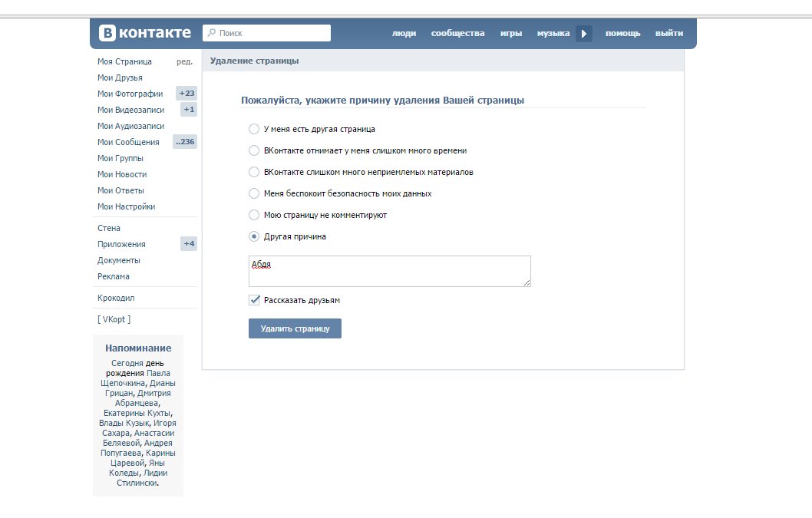812x518 pixels.
Task: Choose 'Мою страницу не комментируют' radio button
Action: [254, 215]
